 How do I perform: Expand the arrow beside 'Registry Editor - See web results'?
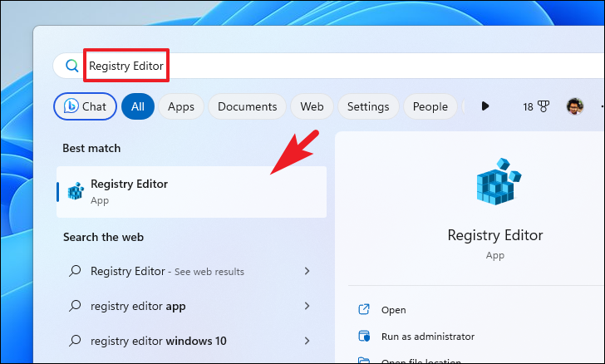(x=307, y=271)
